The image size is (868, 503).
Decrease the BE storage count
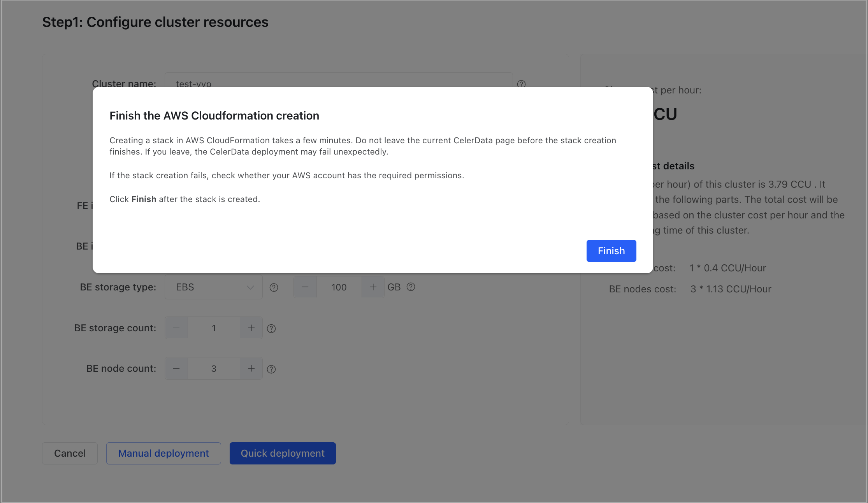[x=176, y=328]
